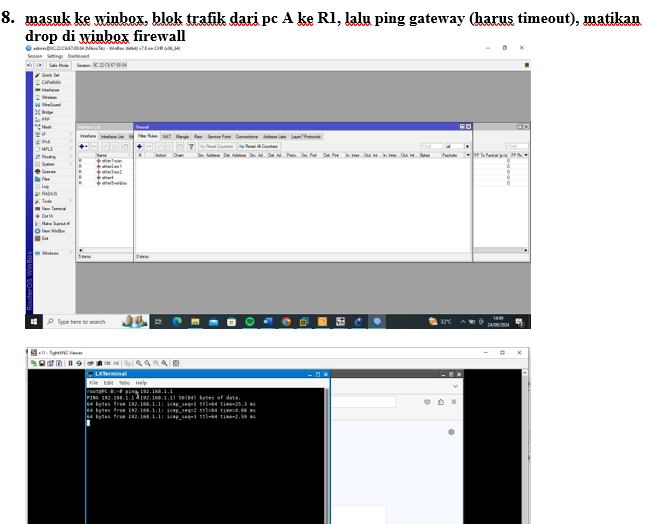Open Log in WinBox sidebar
The image size is (649, 524).
42,186
